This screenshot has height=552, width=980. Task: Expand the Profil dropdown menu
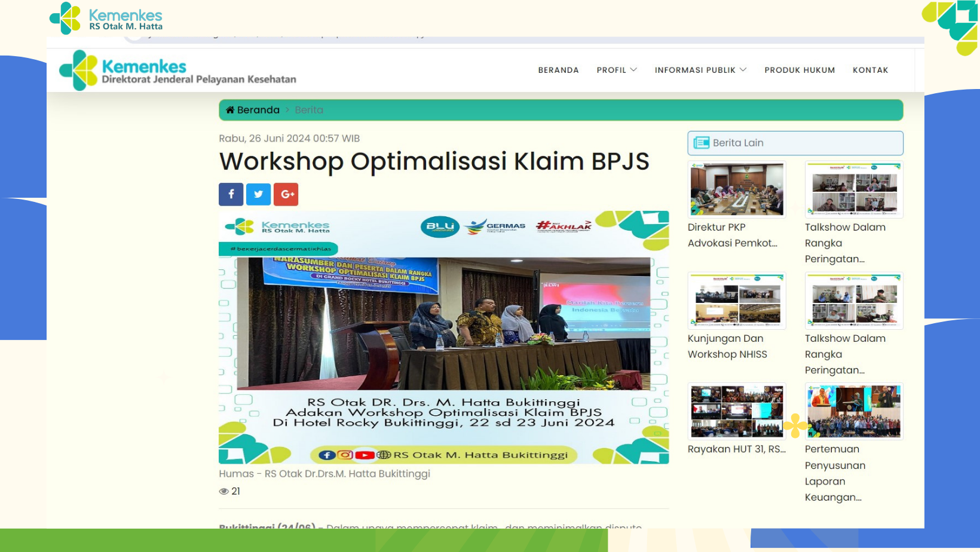(617, 70)
